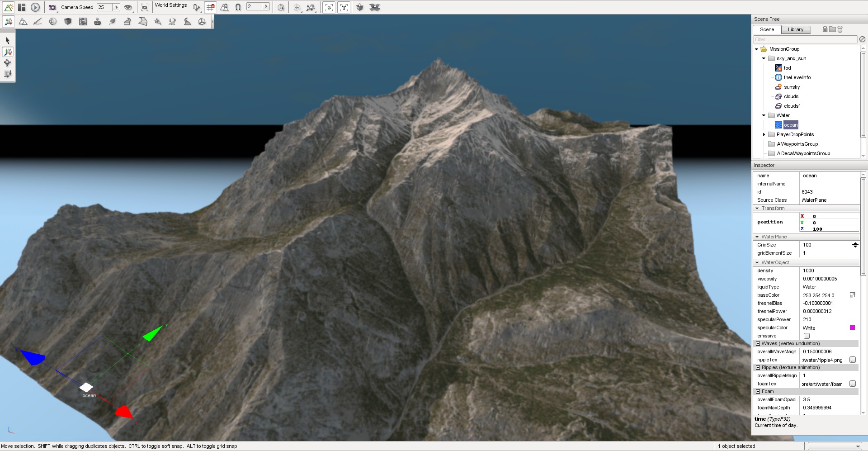This screenshot has width=868, height=451.
Task: Open the Camera Speed arrow dropdown
Action: pos(116,7)
